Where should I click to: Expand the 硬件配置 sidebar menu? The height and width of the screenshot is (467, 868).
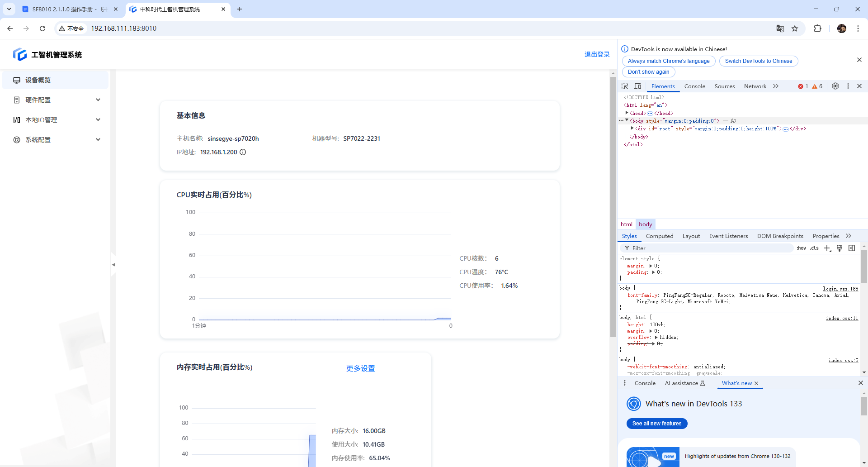(57, 100)
